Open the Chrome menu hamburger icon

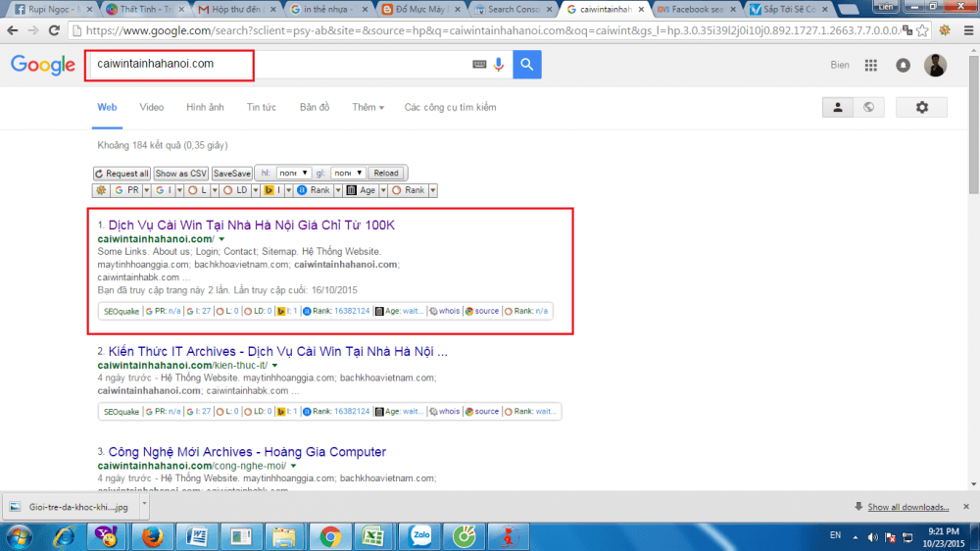coord(968,30)
